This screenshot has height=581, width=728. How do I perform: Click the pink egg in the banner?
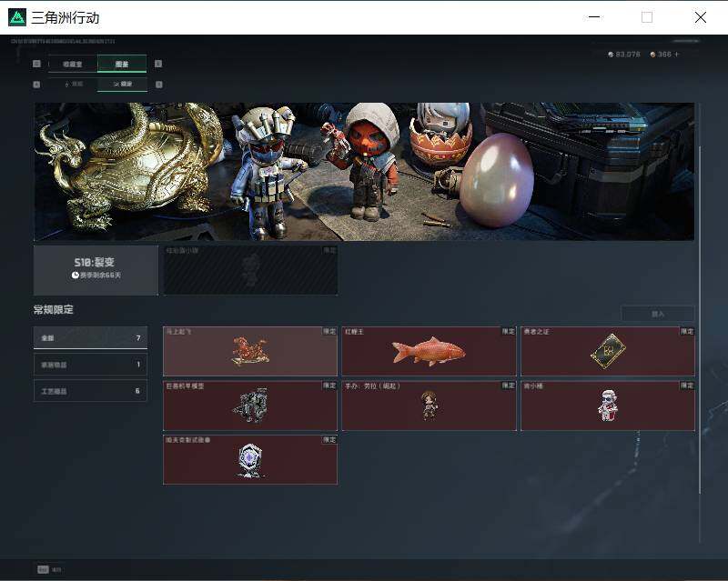[x=497, y=180]
